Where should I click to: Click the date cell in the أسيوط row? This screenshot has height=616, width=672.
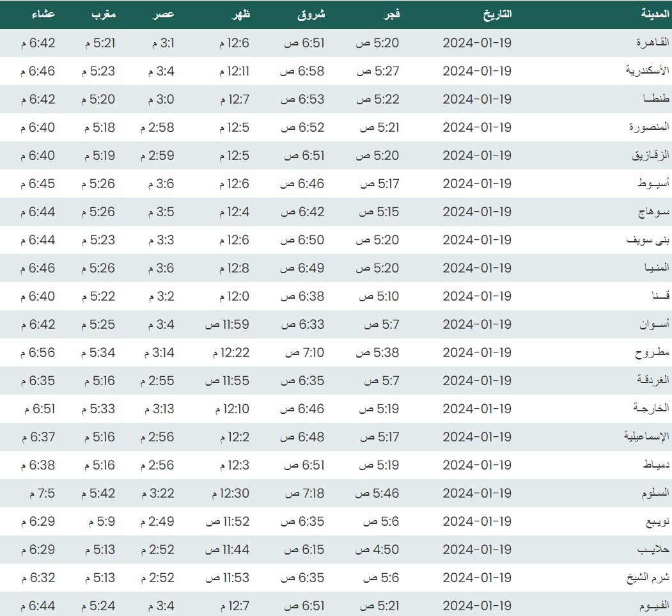click(x=477, y=184)
